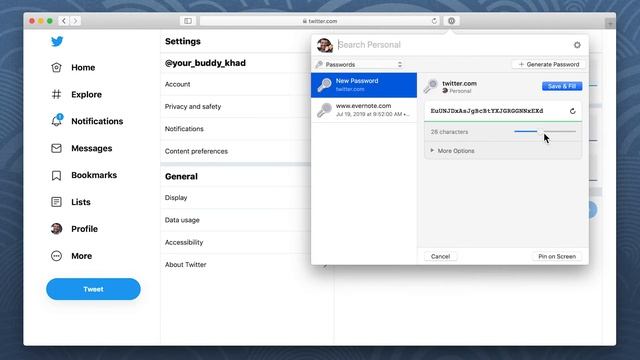Toggle the Safari sidebar button
Viewport: 640px width, 360px height.
pos(188,21)
